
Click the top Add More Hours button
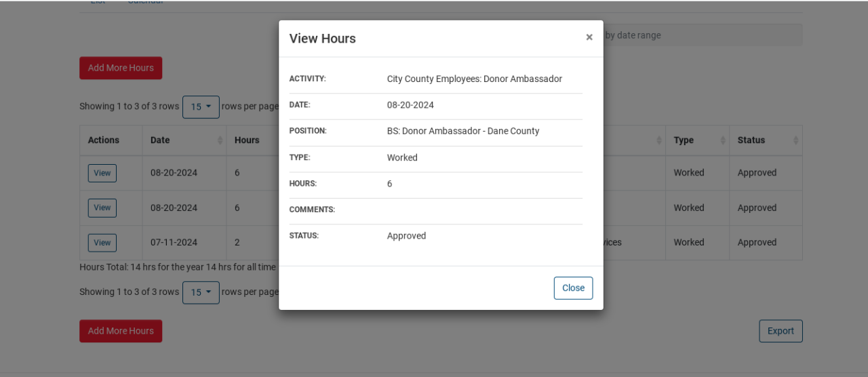tap(121, 68)
